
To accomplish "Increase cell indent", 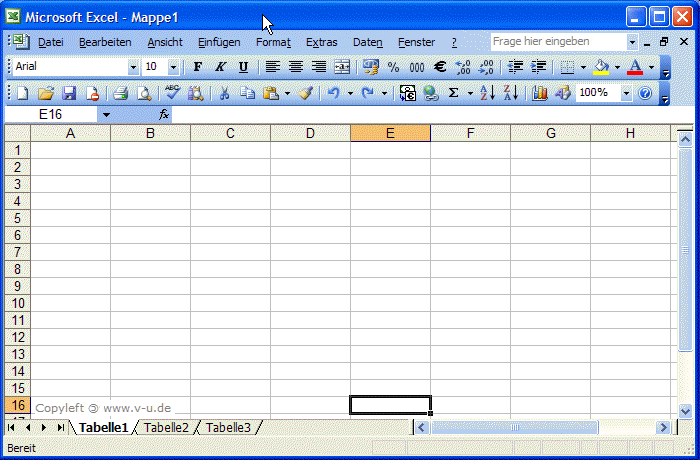I will 538,67.
